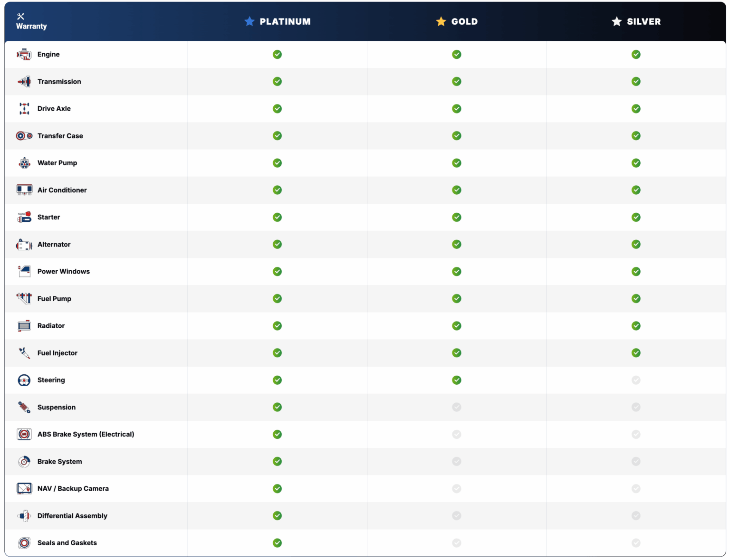This screenshot has height=560, width=730.
Task: Select the Transfer Case icon
Action: click(24, 136)
